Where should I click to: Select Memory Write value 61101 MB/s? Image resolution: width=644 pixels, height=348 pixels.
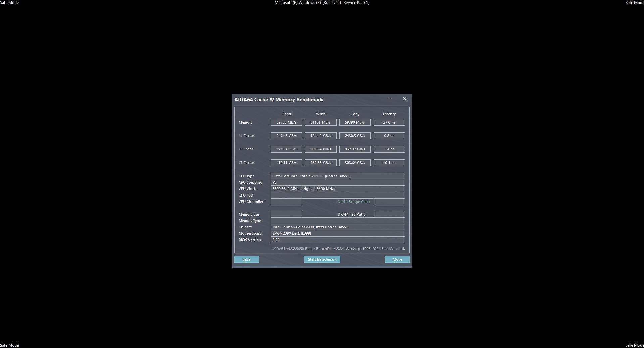click(x=320, y=122)
